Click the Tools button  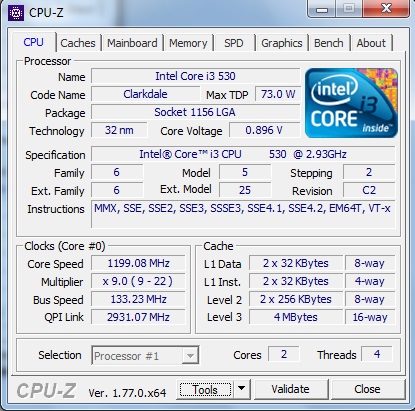coord(205,389)
